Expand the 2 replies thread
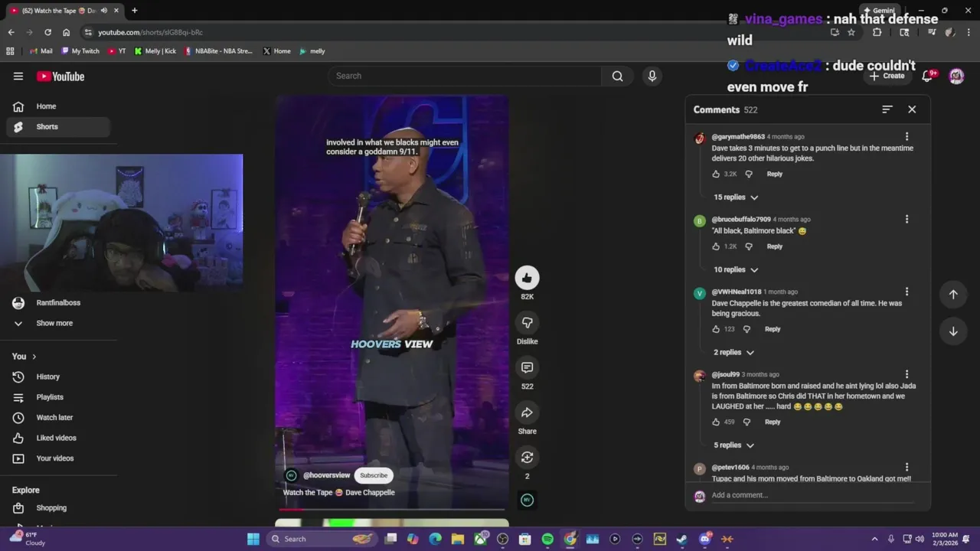 point(734,353)
